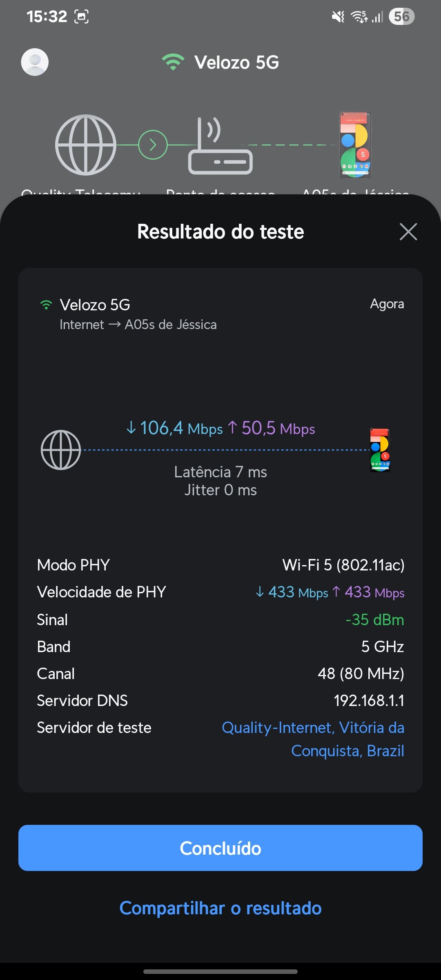Tap the Concluído button
Screen dimensions: 441x980
point(220,848)
